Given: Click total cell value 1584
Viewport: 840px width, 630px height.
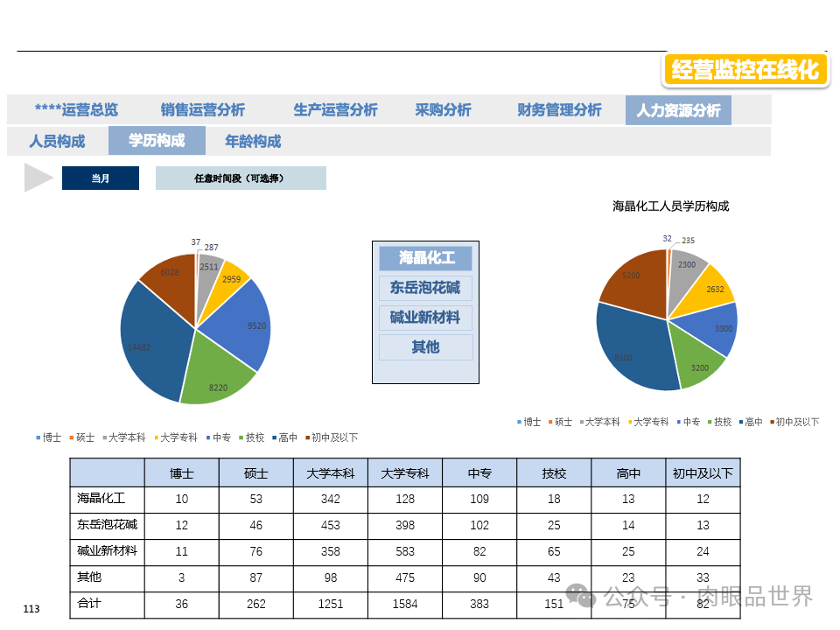Looking at the screenshot, I should coord(405,604).
